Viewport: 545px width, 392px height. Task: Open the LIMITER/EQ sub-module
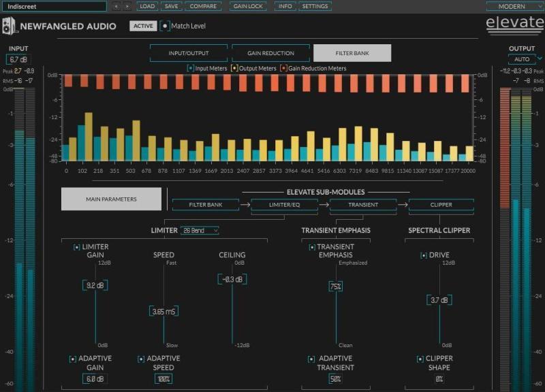pyautogui.click(x=284, y=205)
